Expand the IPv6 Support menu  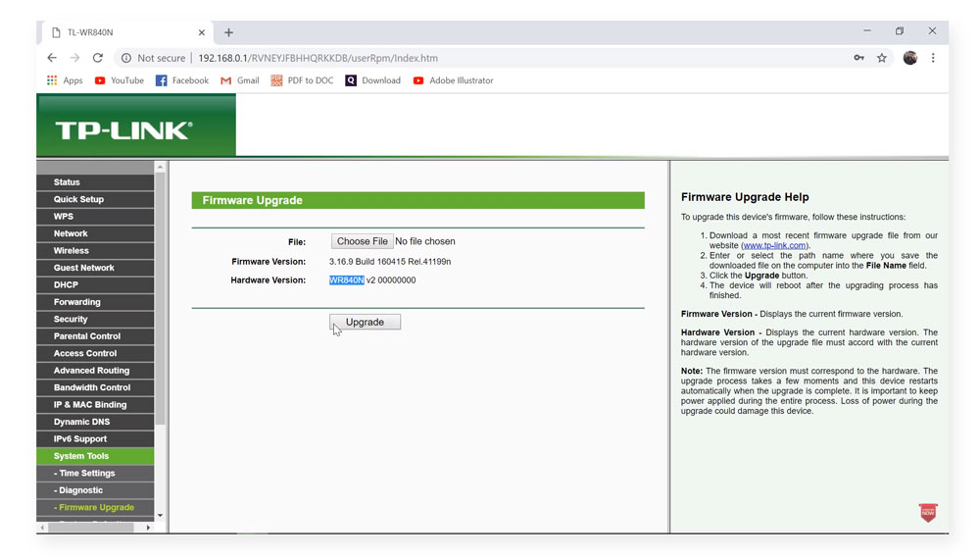pyautogui.click(x=95, y=439)
